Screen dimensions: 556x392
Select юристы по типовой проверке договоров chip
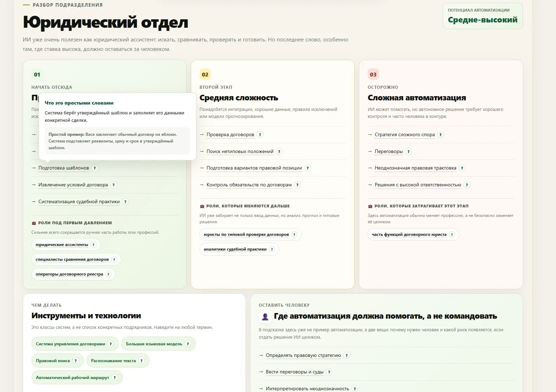pyautogui.click(x=250, y=235)
